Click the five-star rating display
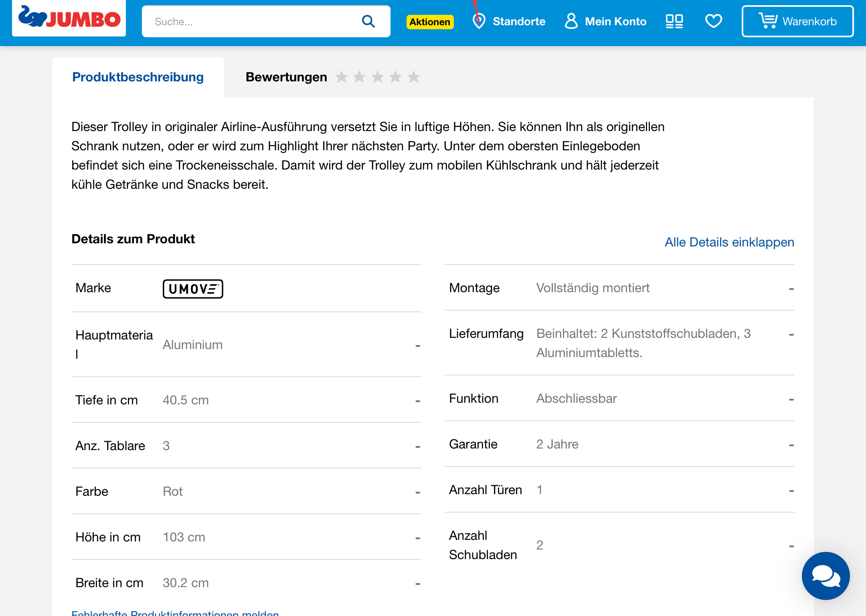This screenshot has height=616, width=866. click(x=377, y=77)
